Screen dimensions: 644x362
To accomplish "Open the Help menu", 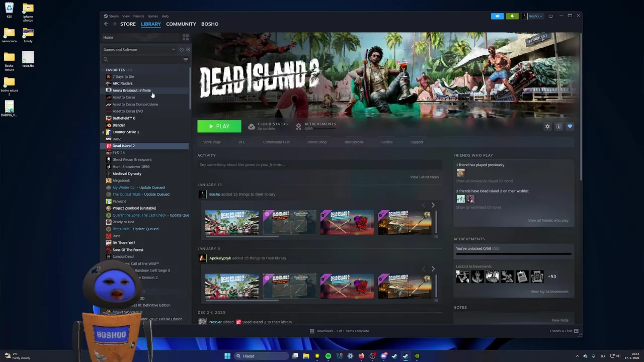I will (x=165, y=16).
